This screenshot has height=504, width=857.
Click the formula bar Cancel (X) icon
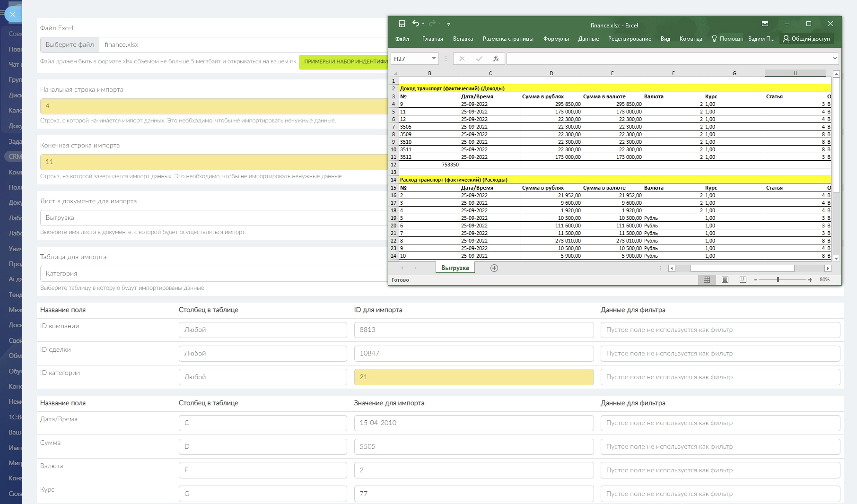[462, 59]
